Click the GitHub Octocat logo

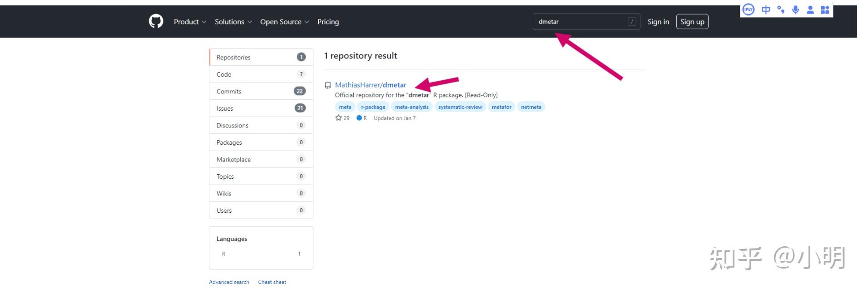(x=156, y=21)
